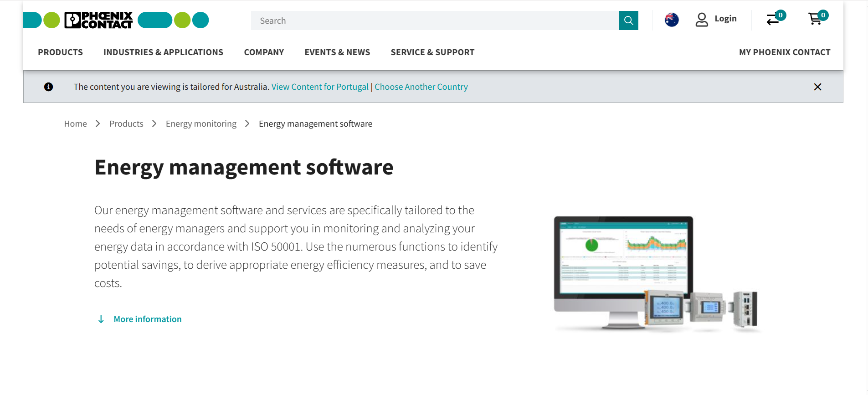Open My Phoenix Contact menu
The height and width of the screenshot is (395, 868).
click(785, 52)
